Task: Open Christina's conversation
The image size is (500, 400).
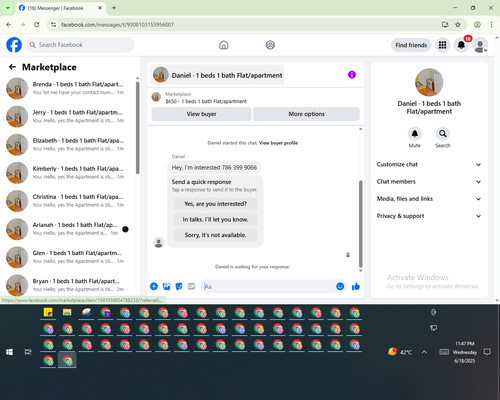Action: pyautogui.click(x=68, y=201)
